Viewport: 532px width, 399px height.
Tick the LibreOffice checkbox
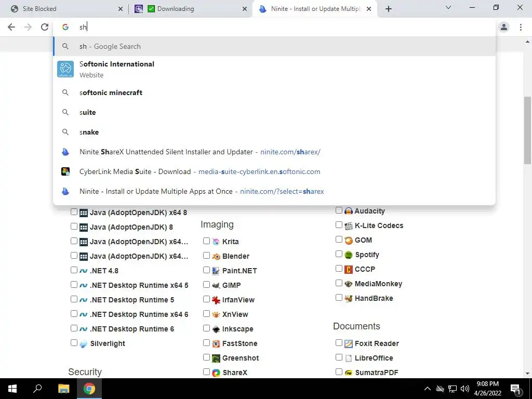(x=339, y=357)
